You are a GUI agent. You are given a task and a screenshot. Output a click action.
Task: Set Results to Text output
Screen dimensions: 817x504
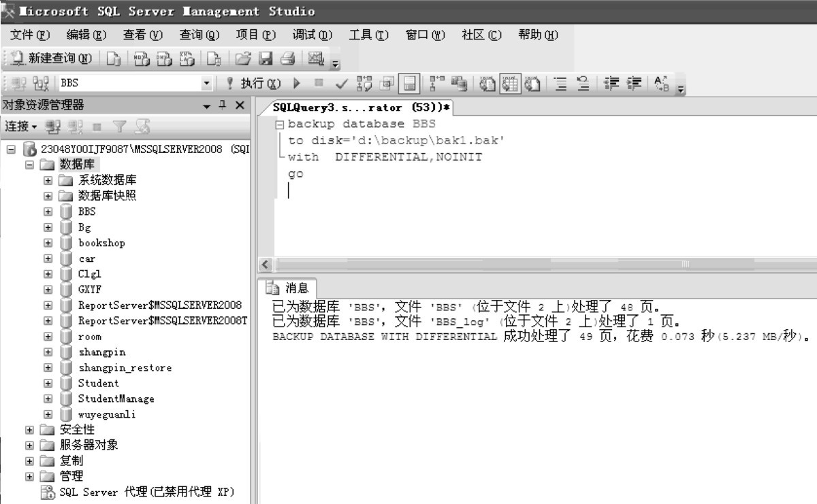(x=488, y=84)
